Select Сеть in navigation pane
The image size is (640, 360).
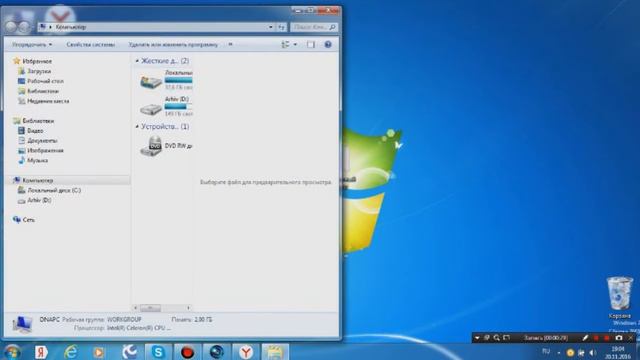24,220
